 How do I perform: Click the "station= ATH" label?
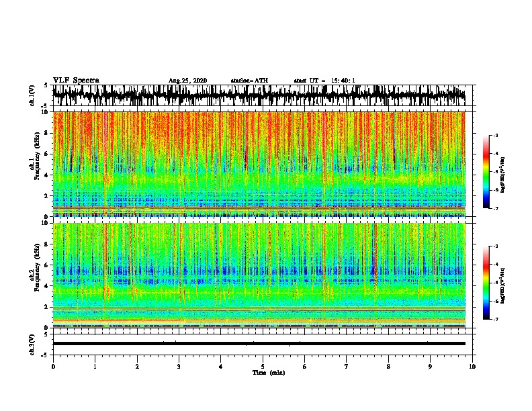[249, 81]
